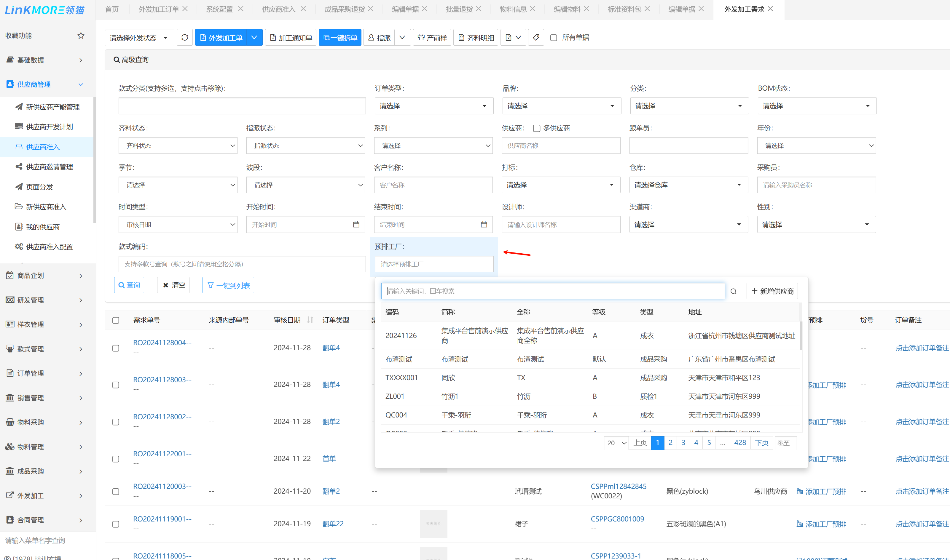Expand the 订单类型 dropdown
The width and height of the screenshot is (950, 560).
tap(433, 106)
